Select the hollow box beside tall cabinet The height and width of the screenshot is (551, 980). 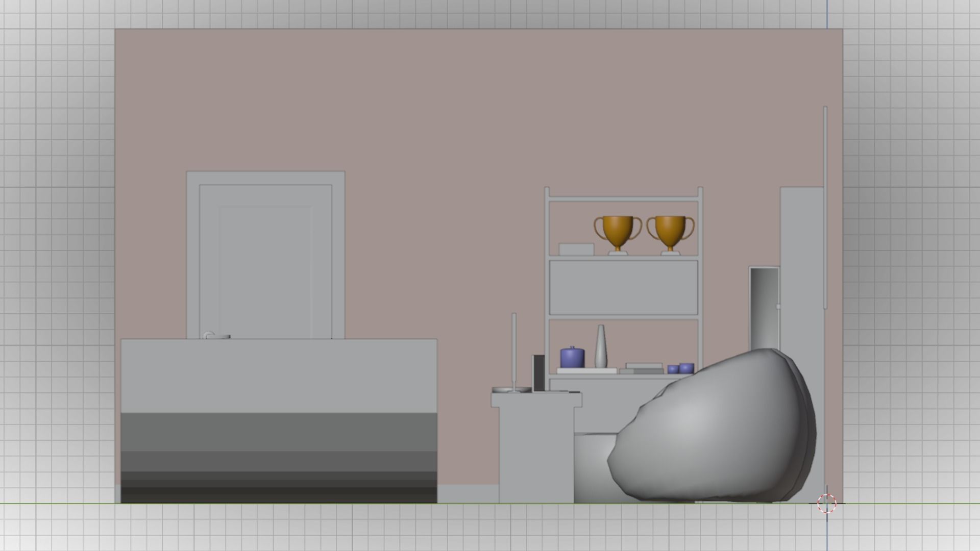pyautogui.click(x=764, y=308)
